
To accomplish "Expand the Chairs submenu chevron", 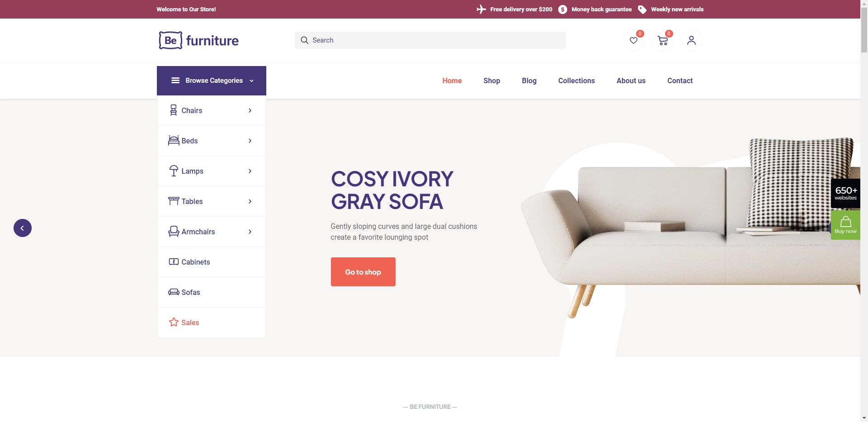I will [x=250, y=110].
